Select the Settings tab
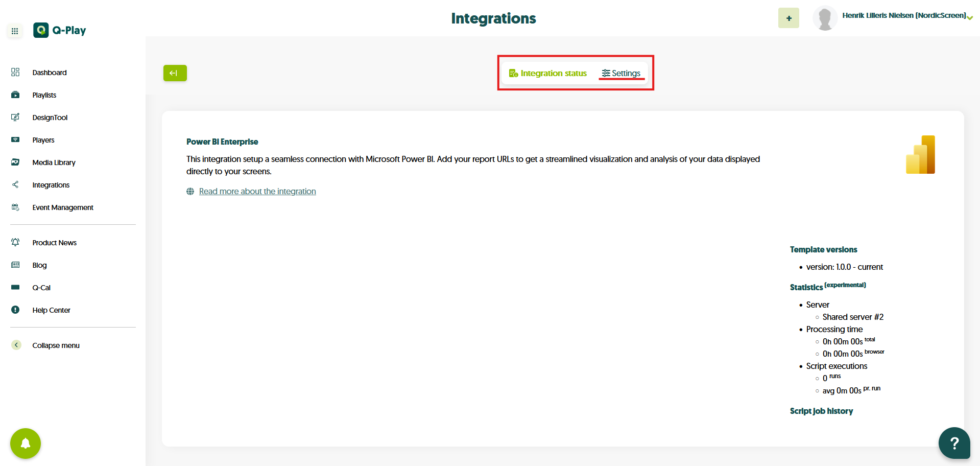The height and width of the screenshot is (466, 980). 621,74
